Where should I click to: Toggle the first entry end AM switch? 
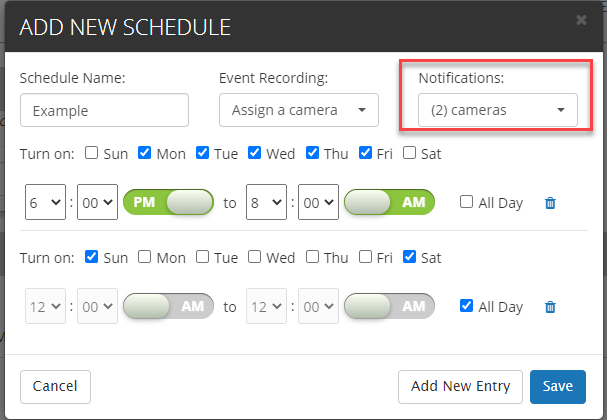[389, 203]
